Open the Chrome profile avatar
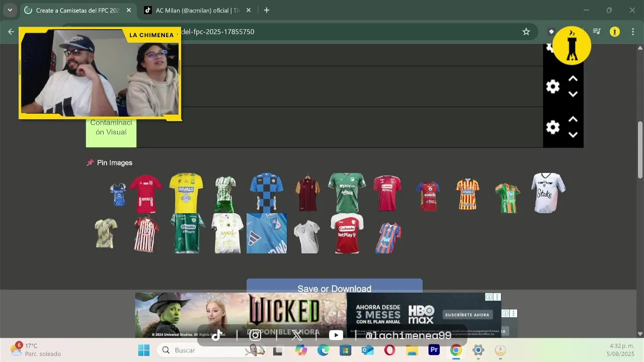Viewport: 644px width, 362px height. [x=615, y=32]
